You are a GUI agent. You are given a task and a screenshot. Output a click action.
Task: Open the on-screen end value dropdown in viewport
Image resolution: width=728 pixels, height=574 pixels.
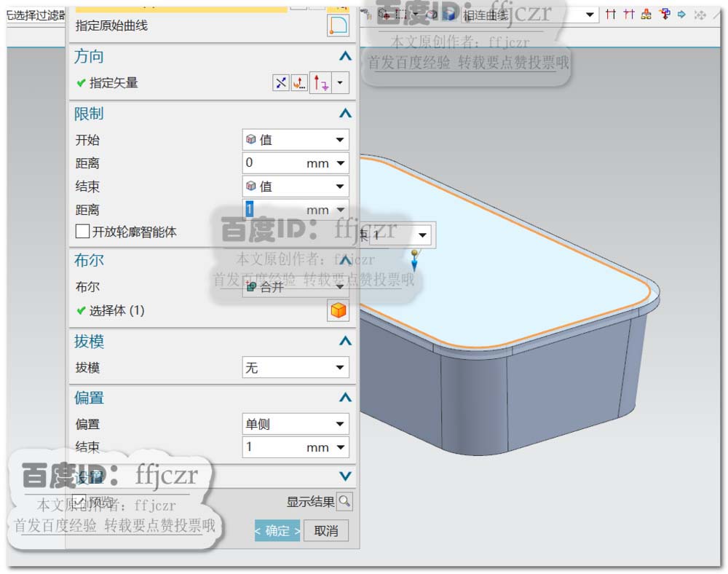(422, 235)
